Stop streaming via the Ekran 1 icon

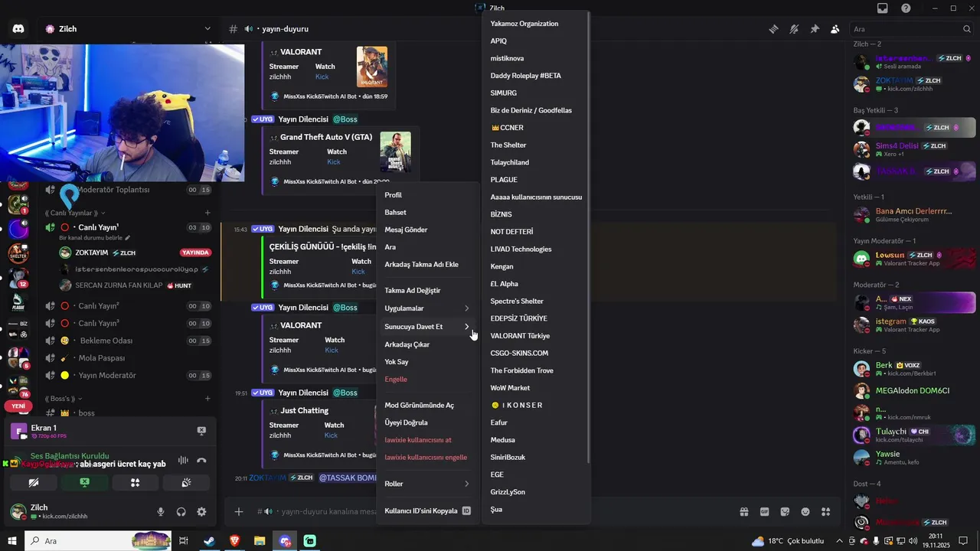(201, 431)
